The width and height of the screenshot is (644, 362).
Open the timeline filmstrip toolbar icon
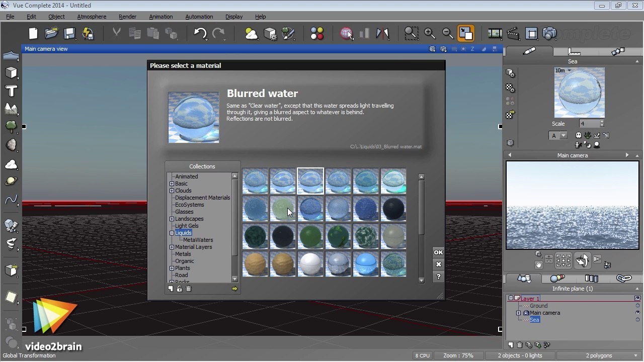(x=495, y=34)
